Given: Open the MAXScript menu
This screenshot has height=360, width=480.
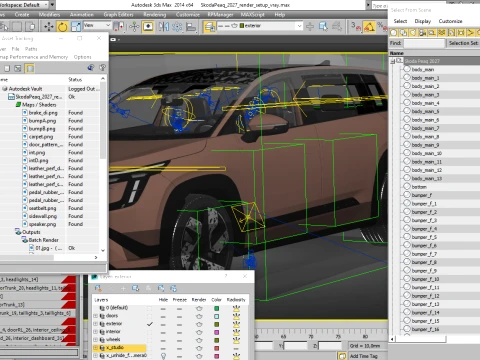Looking at the screenshot, I should tap(252, 15).
